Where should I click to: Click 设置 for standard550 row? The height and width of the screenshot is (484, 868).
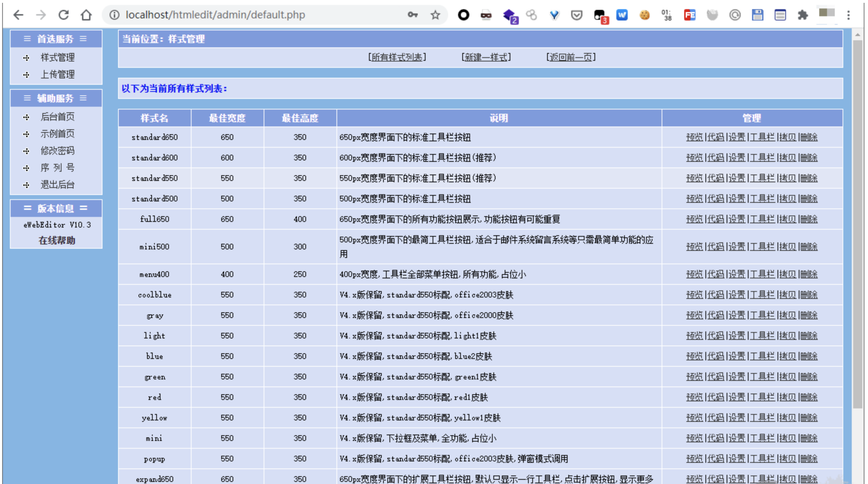coord(737,178)
